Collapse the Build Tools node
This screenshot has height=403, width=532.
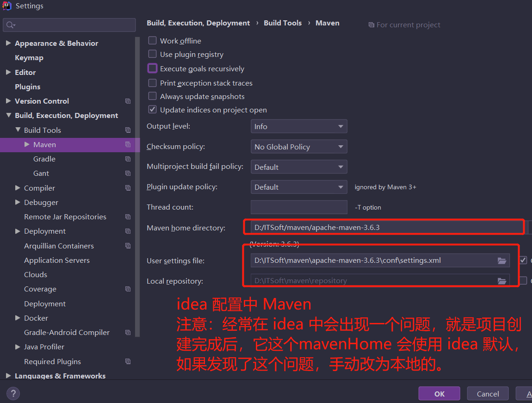18,130
